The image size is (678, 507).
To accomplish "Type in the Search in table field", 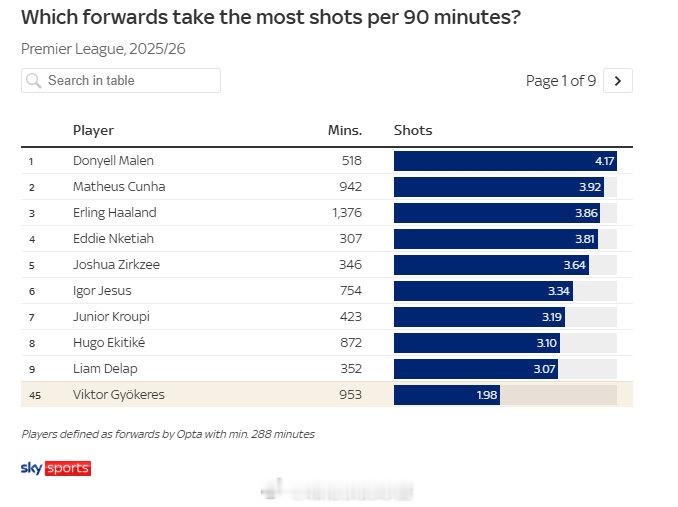I will click(x=130, y=81).
